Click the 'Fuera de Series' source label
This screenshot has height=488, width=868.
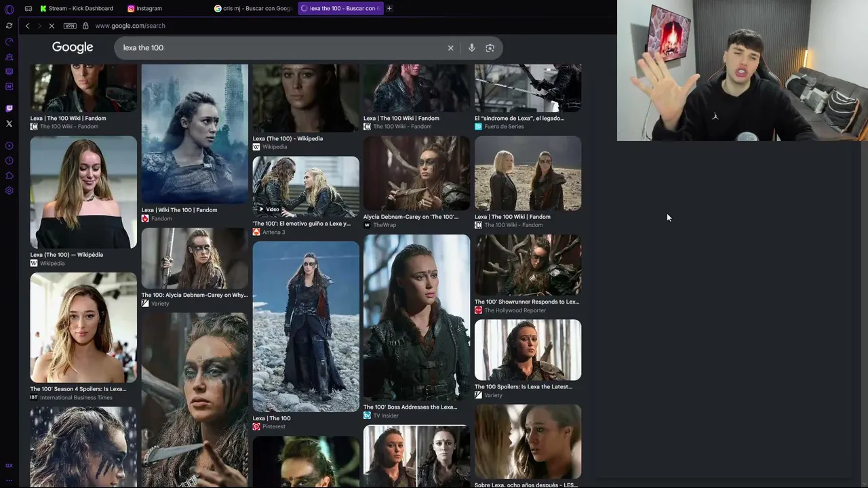pyautogui.click(x=505, y=126)
